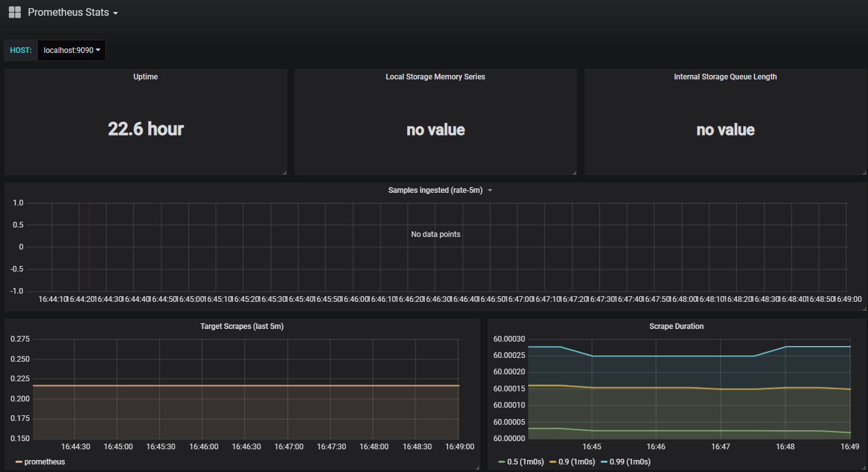
Task: Click the 60.00015 y-axis label
Action: coord(509,389)
